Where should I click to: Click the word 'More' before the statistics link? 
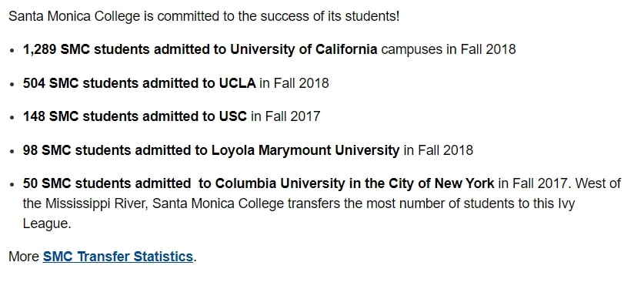[24, 257]
